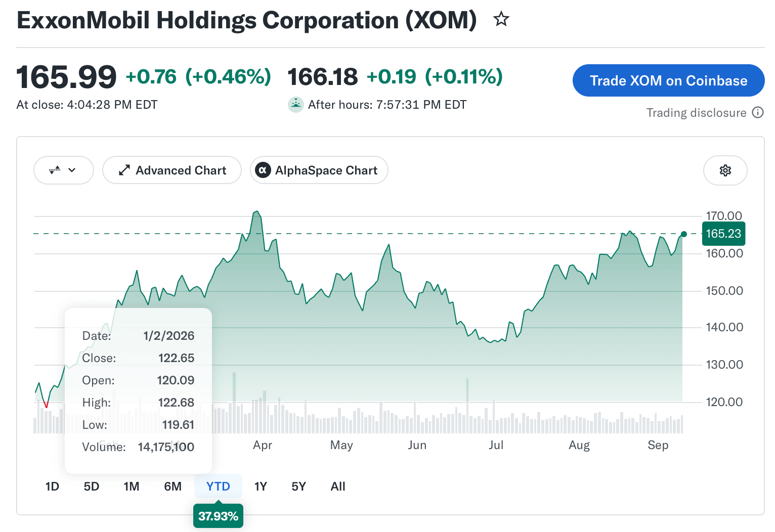Click the chart's latest price dot
Screen dimensions: 775x532
pyautogui.click(x=684, y=234)
